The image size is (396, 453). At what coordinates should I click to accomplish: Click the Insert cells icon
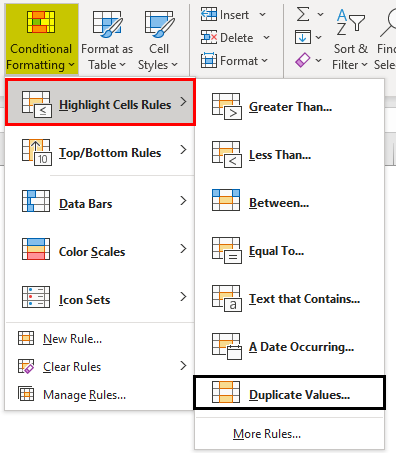209,14
